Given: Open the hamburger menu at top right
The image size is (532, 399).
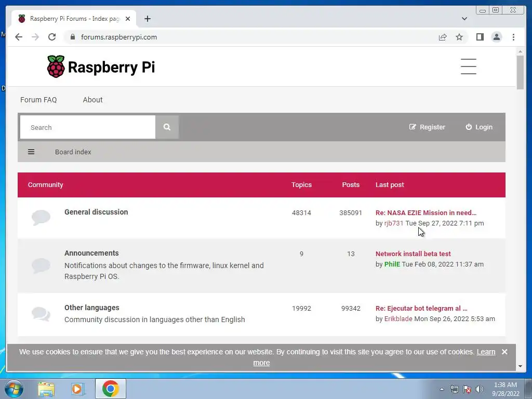Looking at the screenshot, I should click(x=468, y=66).
